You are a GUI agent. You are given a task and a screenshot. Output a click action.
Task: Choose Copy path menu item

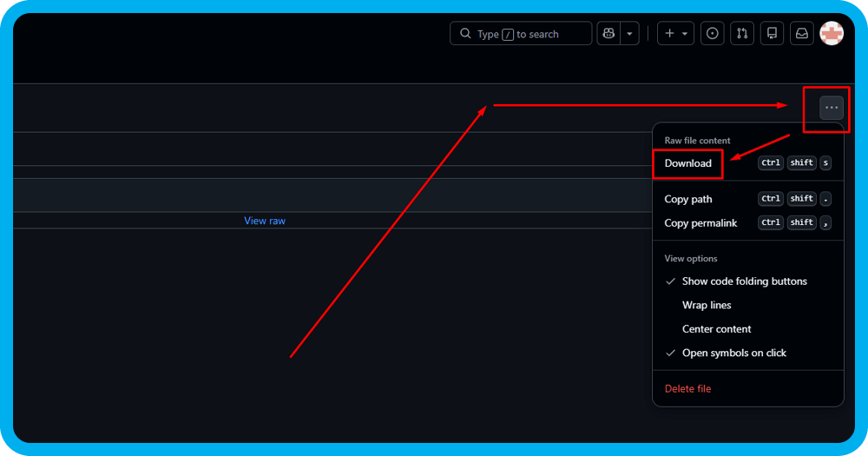tap(748, 199)
